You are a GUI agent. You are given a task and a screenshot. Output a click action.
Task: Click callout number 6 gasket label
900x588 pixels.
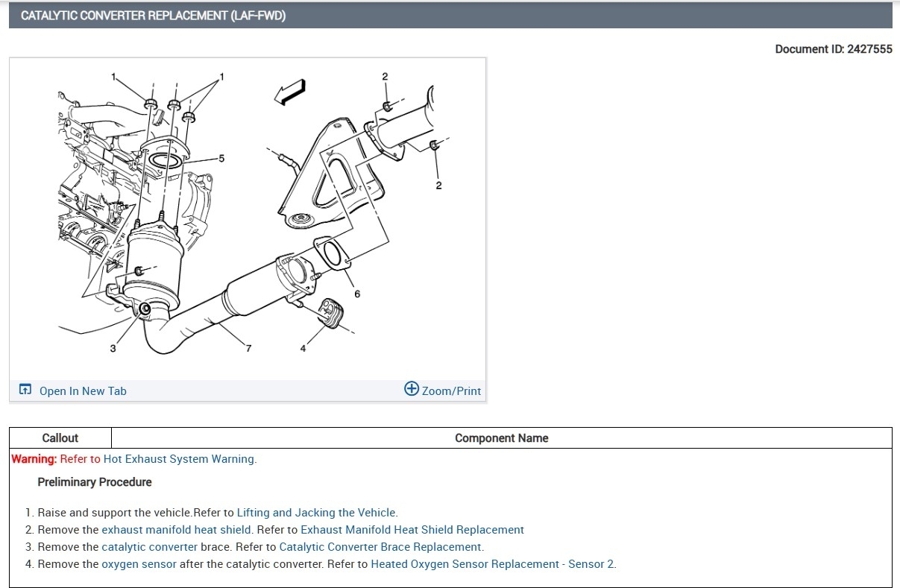tap(357, 294)
